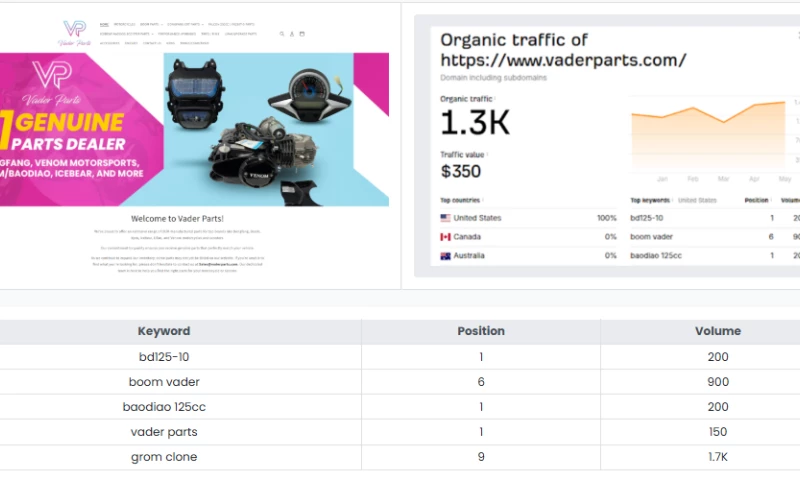Click the 'bd125-10' keyword cell
This screenshot has width=800, height=480.
(164, 357)
